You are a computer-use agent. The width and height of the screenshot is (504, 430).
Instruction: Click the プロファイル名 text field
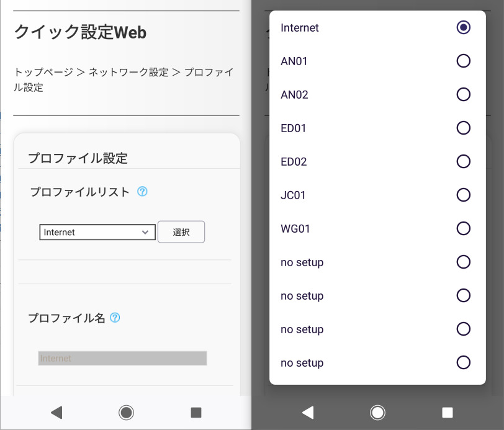tap(122, 358)
